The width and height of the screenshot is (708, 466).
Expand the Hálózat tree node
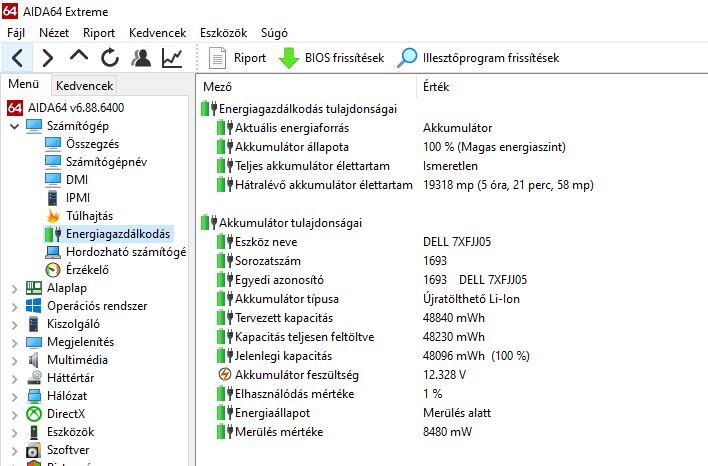coord(14,397)
